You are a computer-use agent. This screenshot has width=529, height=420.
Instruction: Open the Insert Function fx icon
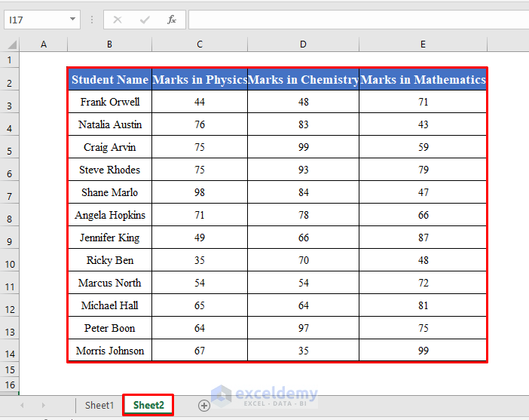point(172,20)
